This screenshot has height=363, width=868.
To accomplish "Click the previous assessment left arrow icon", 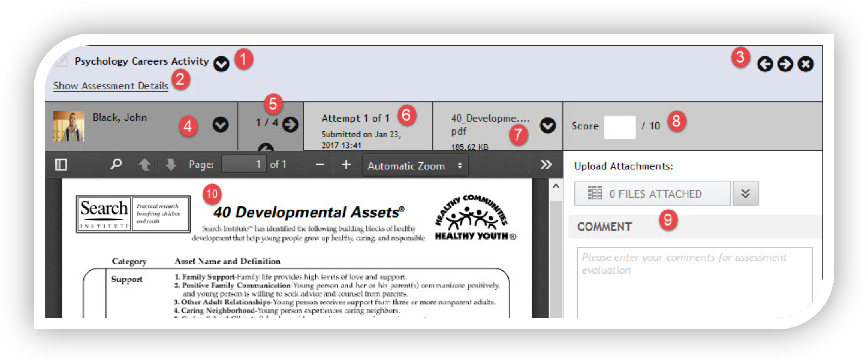I will click(765, 64).
